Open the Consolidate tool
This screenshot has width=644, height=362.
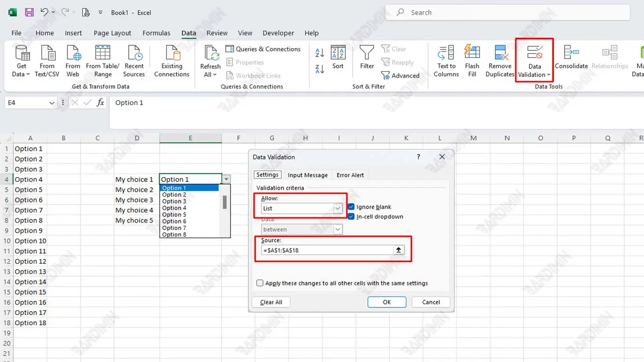[x=571, y=53]
